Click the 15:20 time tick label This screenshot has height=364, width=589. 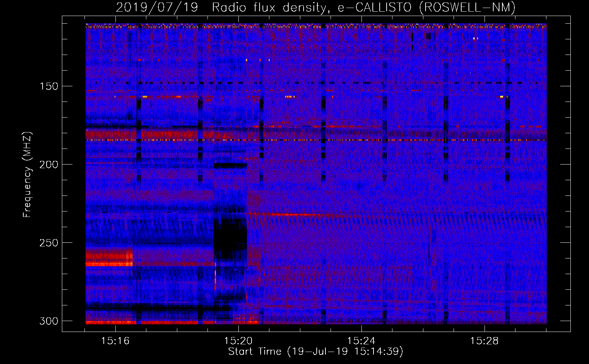click(238, 341)
